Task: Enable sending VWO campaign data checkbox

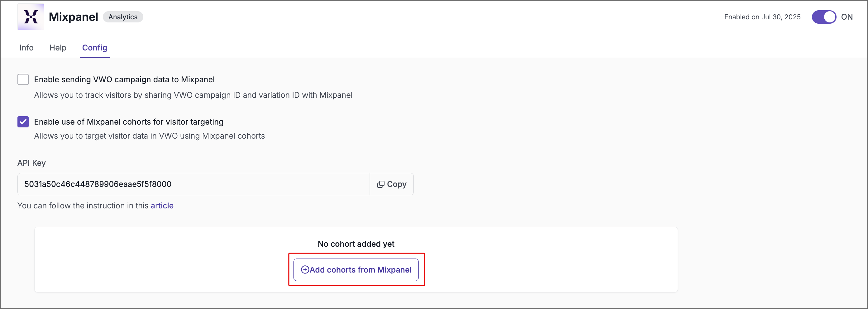Action: pos(23,79)
